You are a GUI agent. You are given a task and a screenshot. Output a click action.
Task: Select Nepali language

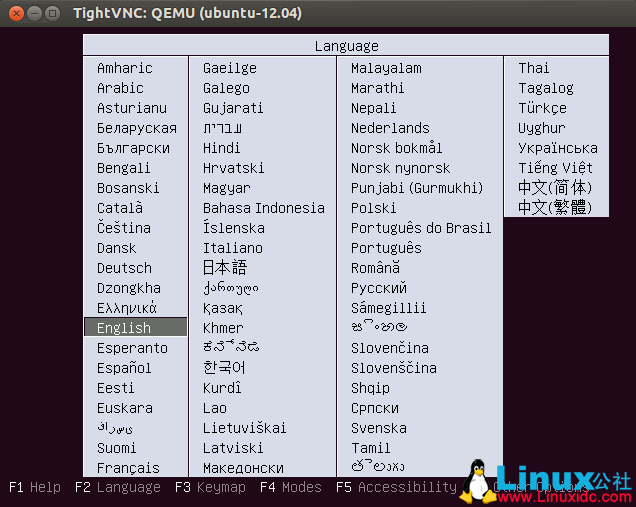click(x=374, y=108)
